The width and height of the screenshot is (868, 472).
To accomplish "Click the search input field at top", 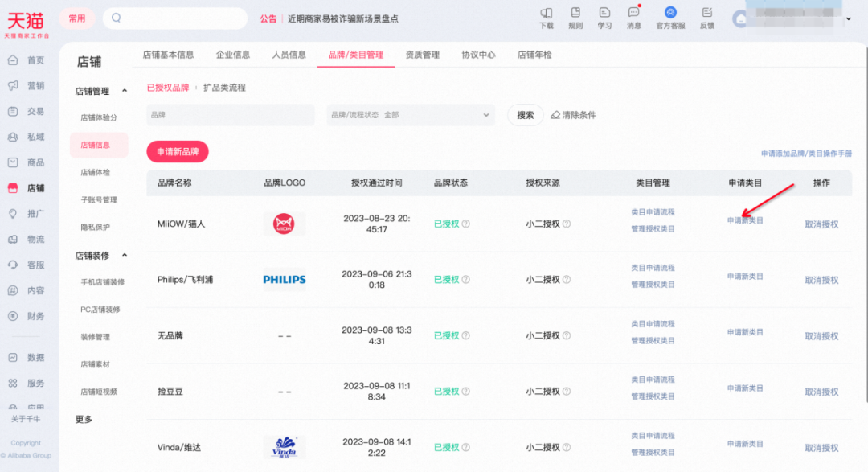I will pos(177,18).
